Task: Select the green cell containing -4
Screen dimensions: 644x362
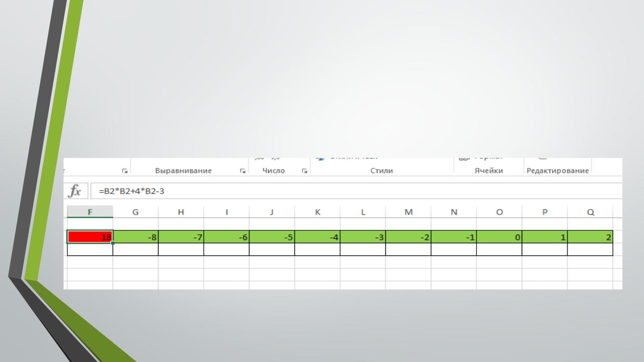Action: [x=317, y=237]
